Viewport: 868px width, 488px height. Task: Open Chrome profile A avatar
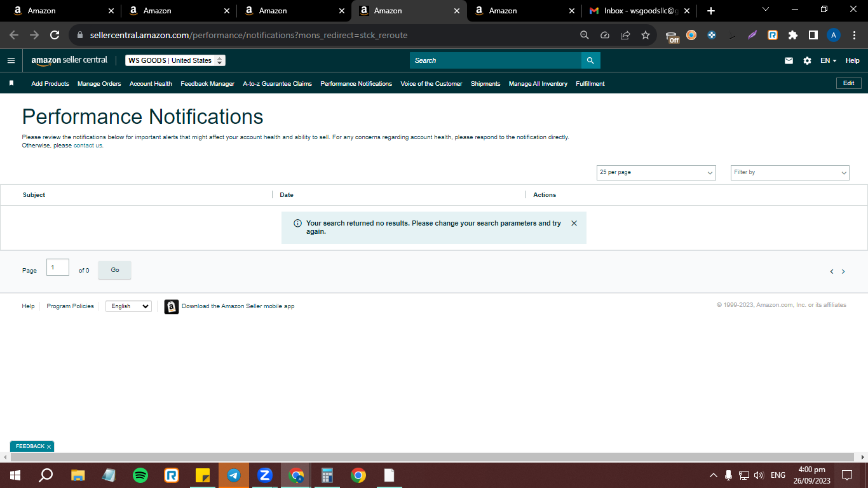pos(834,36)
